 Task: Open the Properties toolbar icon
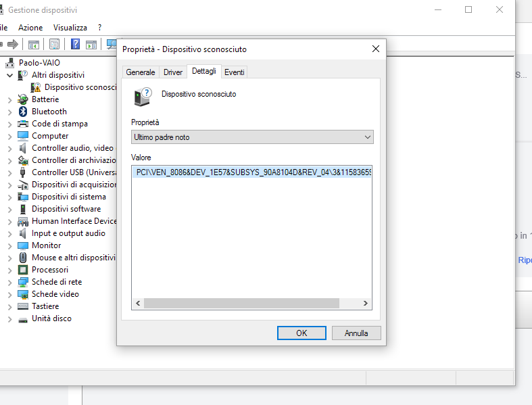click(x=54, y=45)
